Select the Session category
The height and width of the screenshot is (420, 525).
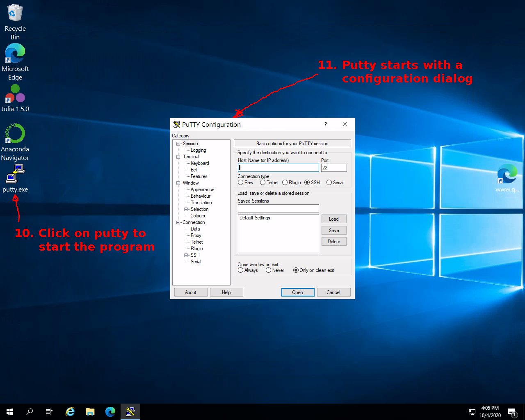[190, 144]
